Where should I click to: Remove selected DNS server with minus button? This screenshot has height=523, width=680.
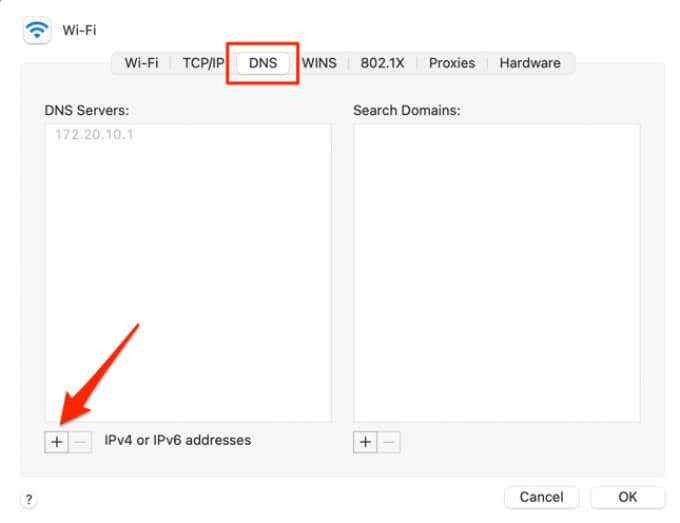click(x=80, y=442)
